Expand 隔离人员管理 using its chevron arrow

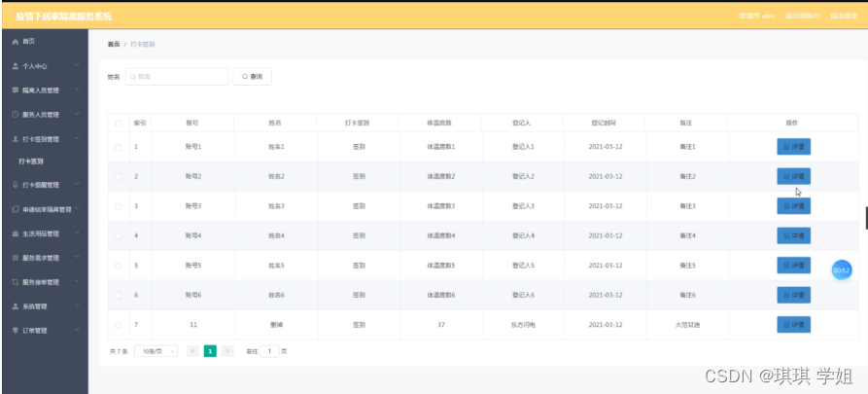coord(77,90)
